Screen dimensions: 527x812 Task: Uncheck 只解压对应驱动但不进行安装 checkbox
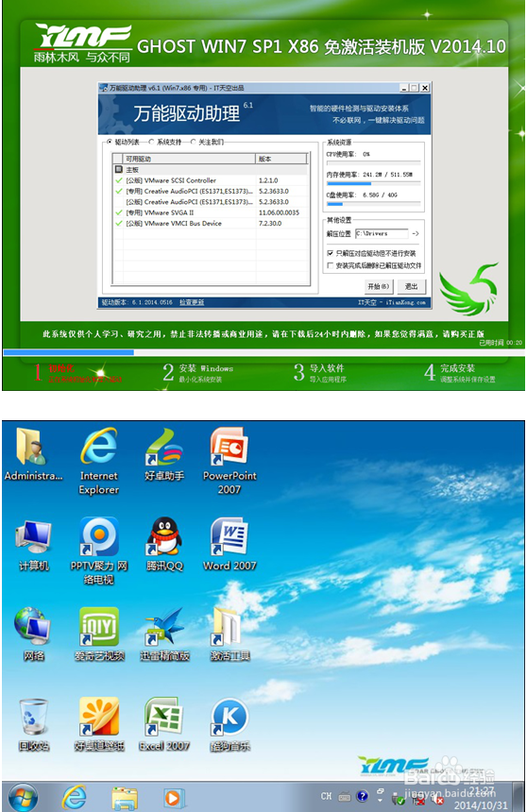[x=331, y=253]
